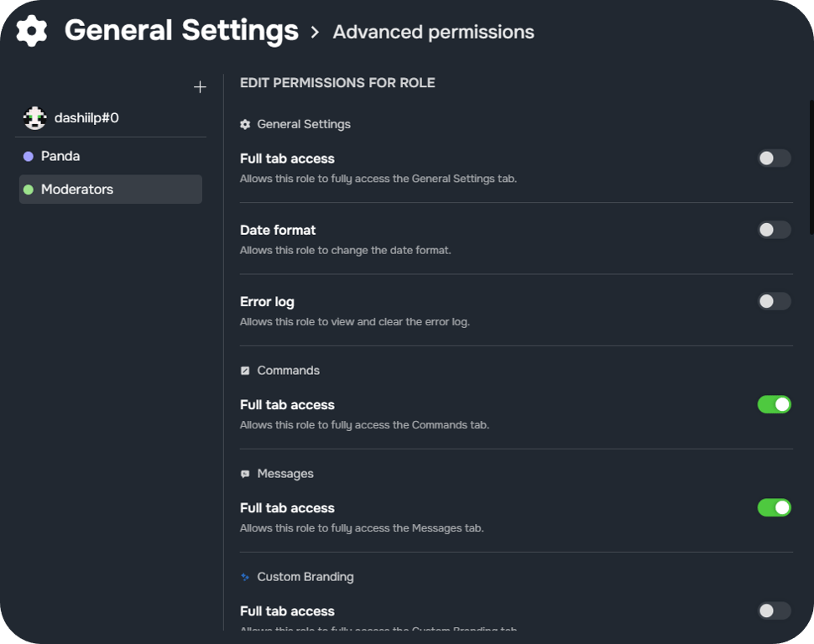Select the Moderators role
This screenshot has width=814, height=644.
click(111, 190)
